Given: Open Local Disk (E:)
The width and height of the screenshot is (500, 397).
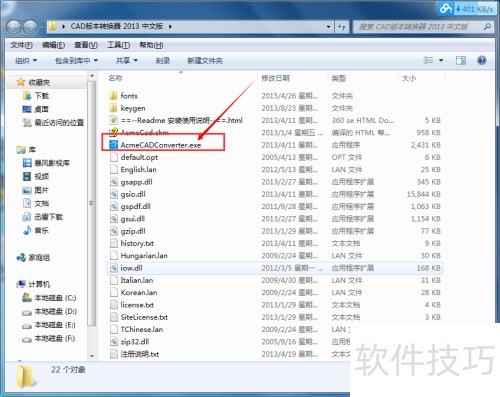Looking at the screenshot, I should pyautogui.click(x=49, y=325).
